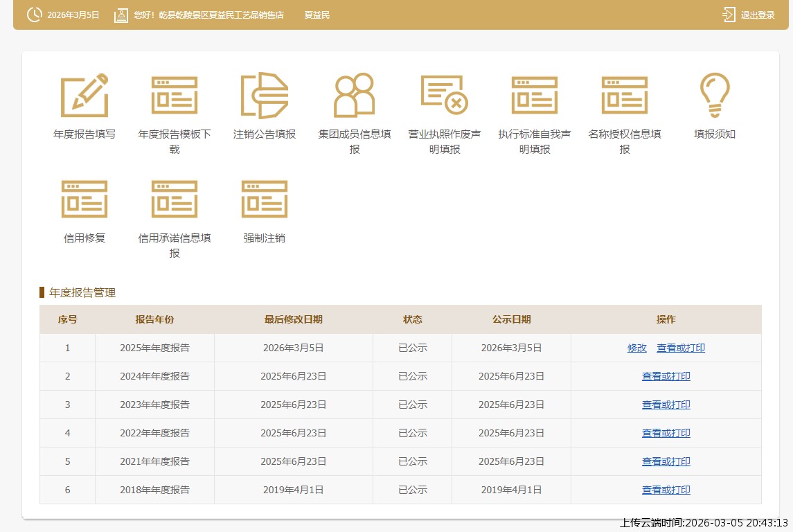The height and width of the screenshot is (532, 793).
Task: Click 退出登录 to log out
Action: (749, 15)
